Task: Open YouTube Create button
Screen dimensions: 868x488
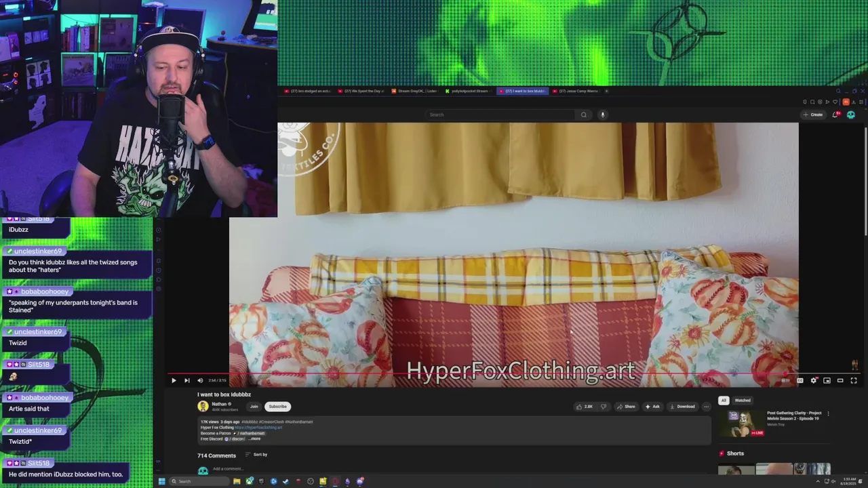Action: 812,115
